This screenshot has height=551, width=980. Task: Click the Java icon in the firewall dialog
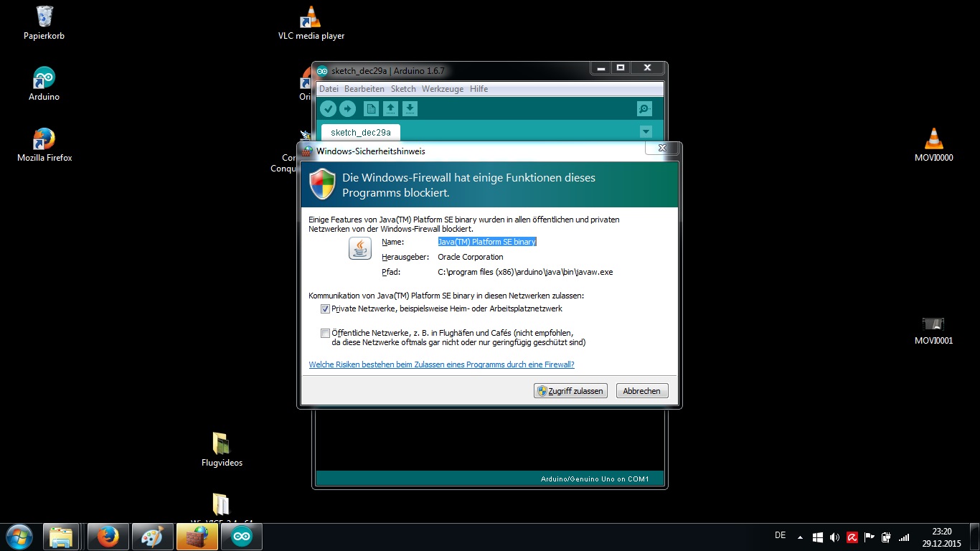point(360,248)
